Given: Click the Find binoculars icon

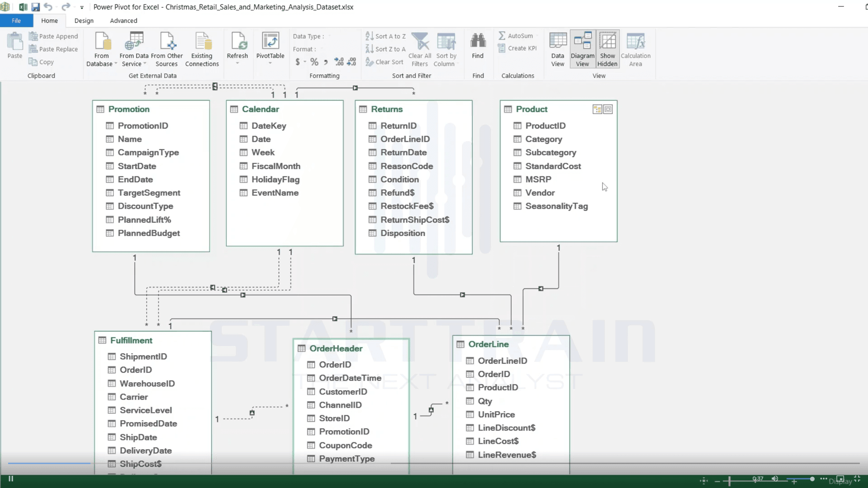Looking at the screenshot, I should [x=478, y=41].
